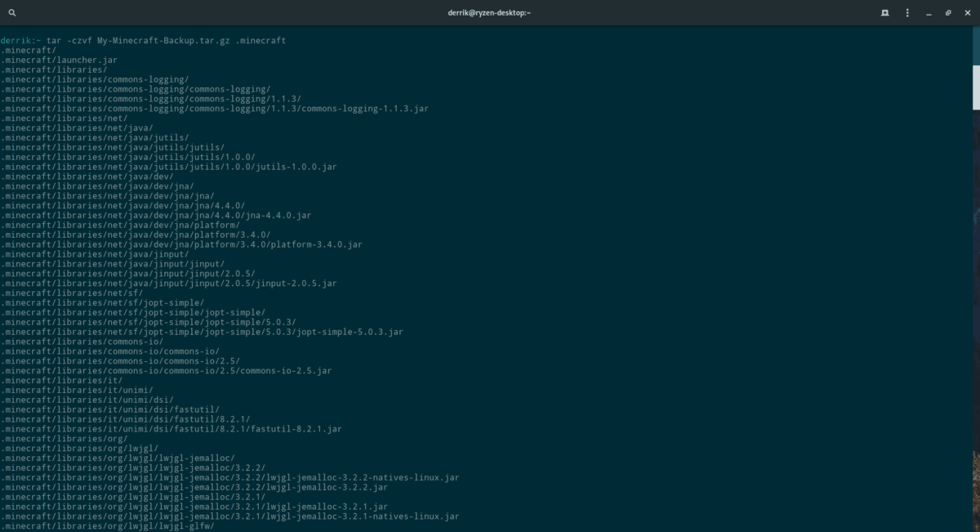Click the tar -czvf My-Minecraft-Backup.tar.gz command line
Image resolution: width=980 pixels, height=532 pixels.
pos(143,41)
